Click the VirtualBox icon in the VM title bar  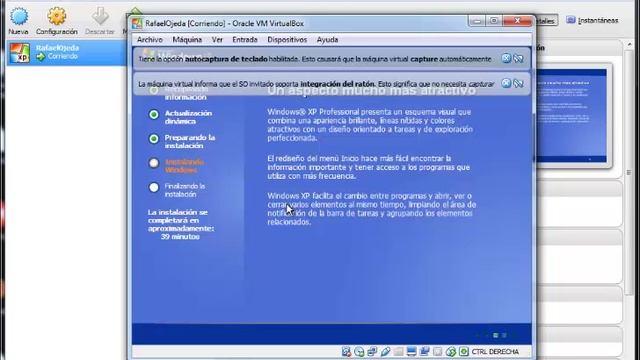click(x=137, y=23)
